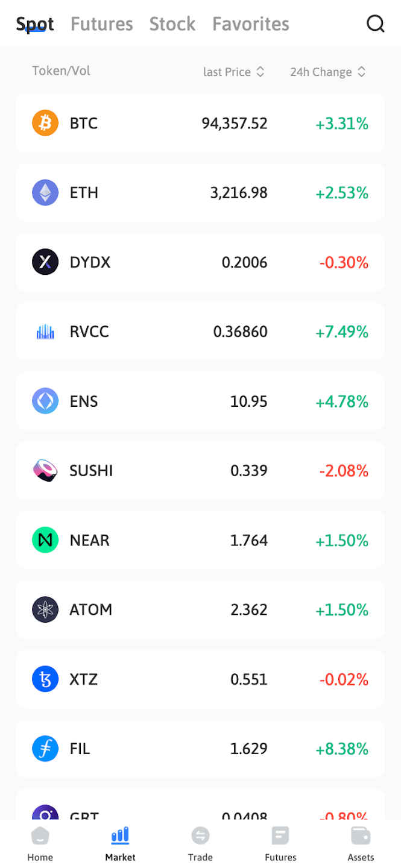401x868 pixels.
Task: Tap the NEAR token icon
Action: click(45, 540)
